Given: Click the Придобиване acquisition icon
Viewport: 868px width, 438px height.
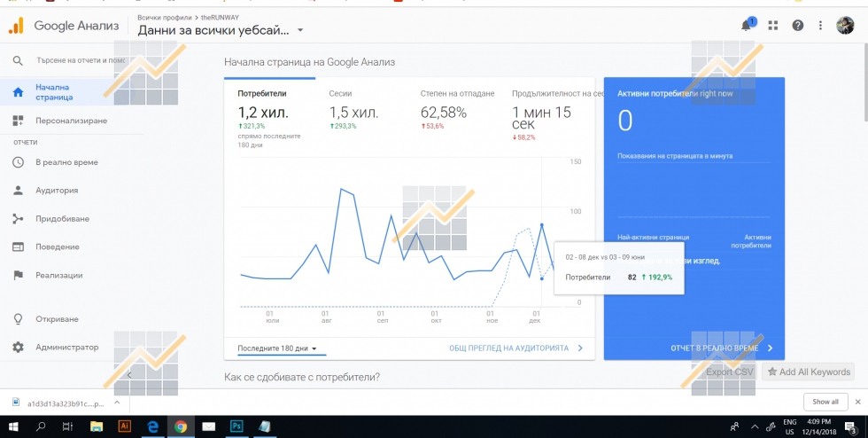Looking at the screenshot, I should coord(19,218).
